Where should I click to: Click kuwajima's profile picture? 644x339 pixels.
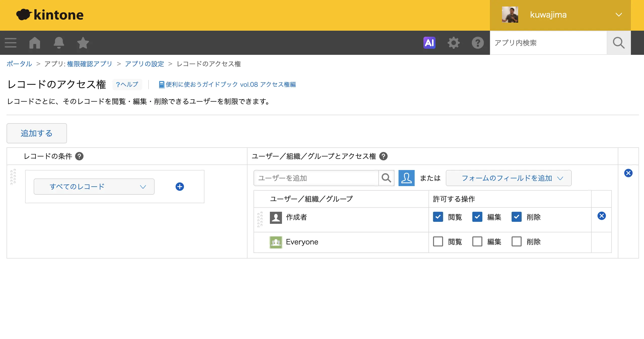coord(510,15)
